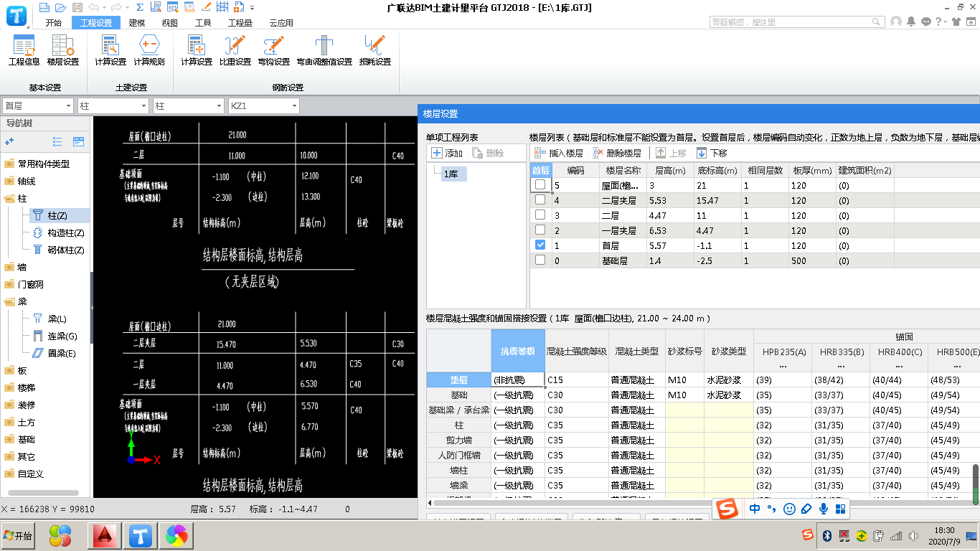Viewport: 980px width, 551px height.
Task: Switch to the 云应用 ribbon tab
Action: (281, 22)
